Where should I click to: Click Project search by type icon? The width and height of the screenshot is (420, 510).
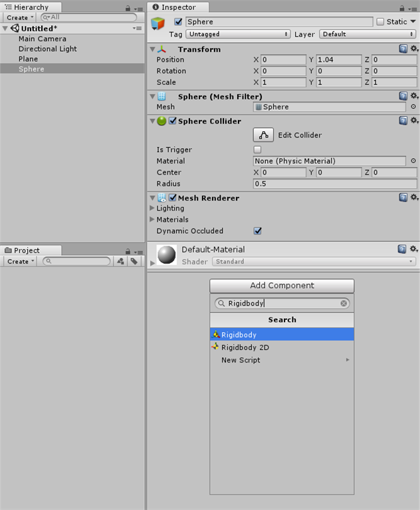coord(120,261)
